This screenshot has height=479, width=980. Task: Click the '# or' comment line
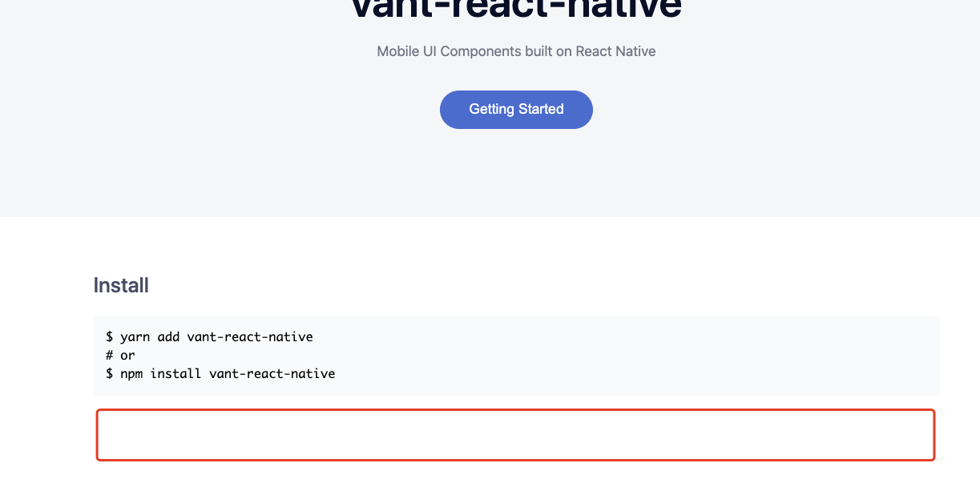coord(121,355)
